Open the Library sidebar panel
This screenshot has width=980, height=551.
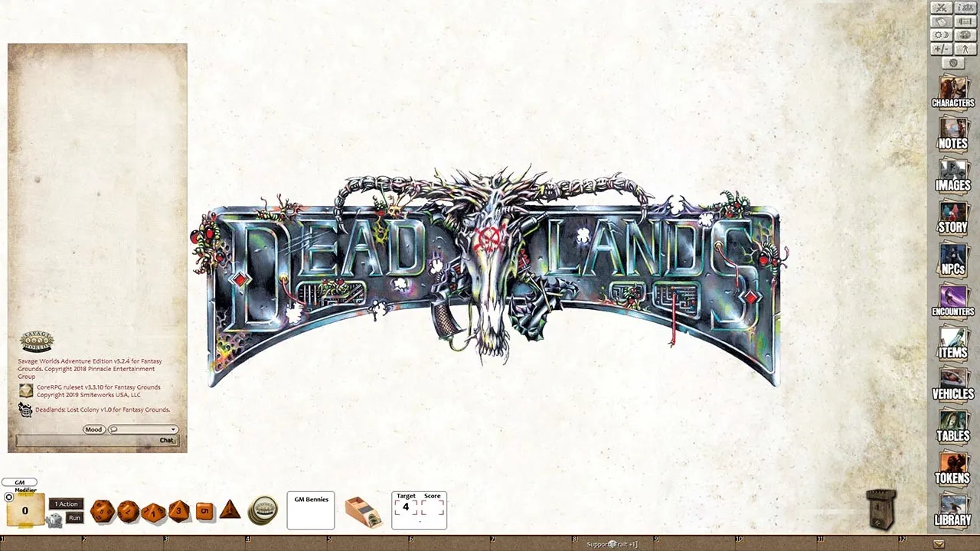pyautogui.click(x=952, y=510)
